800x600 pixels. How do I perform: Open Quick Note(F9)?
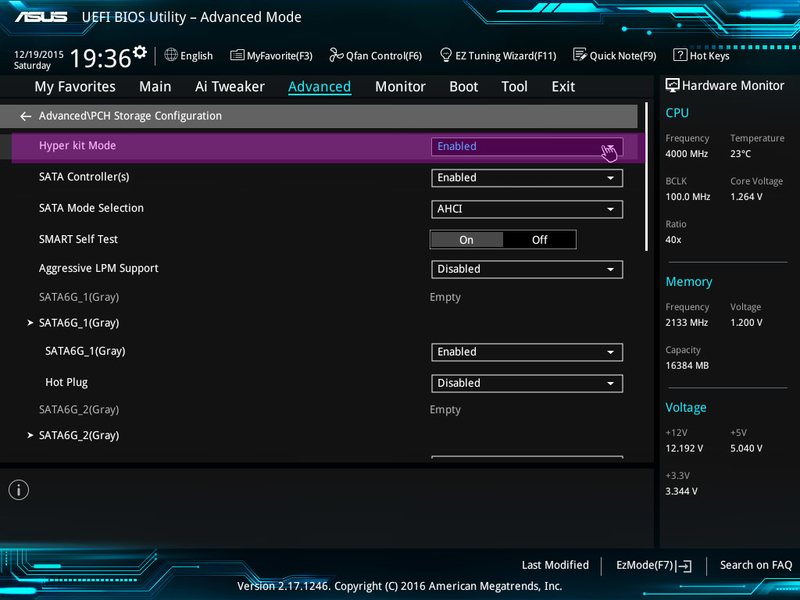point(615,55)
